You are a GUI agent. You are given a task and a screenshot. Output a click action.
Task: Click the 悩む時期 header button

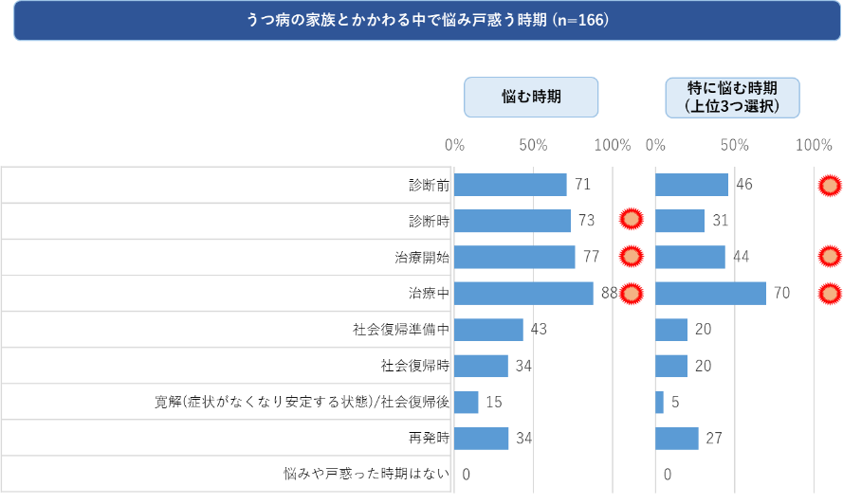click(x=531, y=97)
